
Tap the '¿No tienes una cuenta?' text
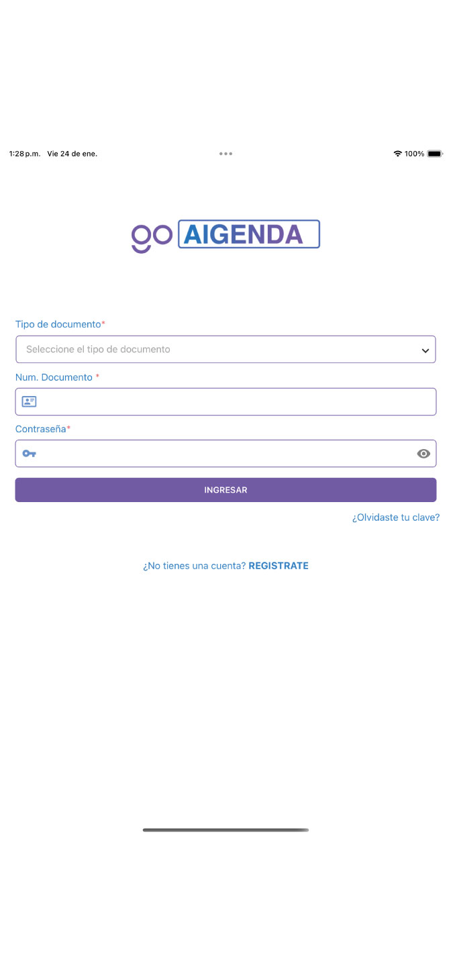(195, 566)
